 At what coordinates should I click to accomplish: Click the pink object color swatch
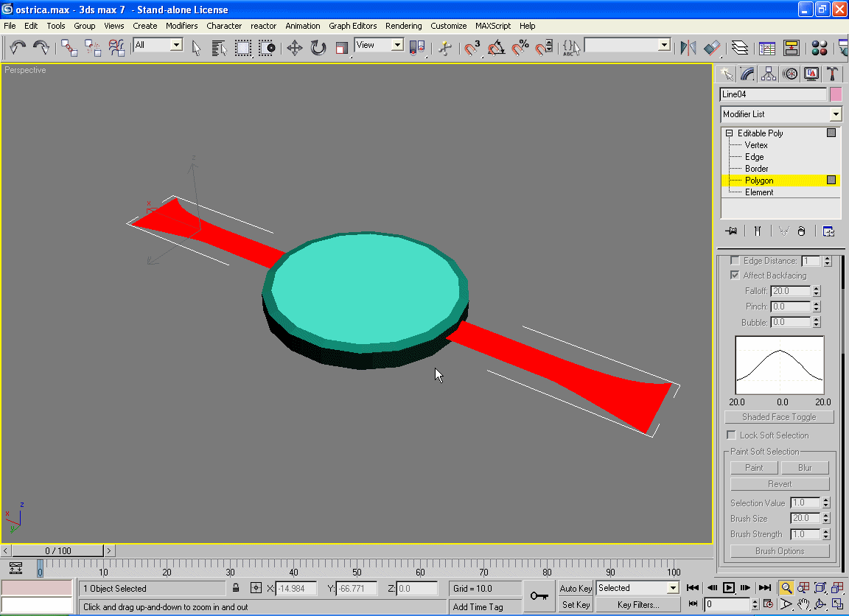tap(836, 94)
